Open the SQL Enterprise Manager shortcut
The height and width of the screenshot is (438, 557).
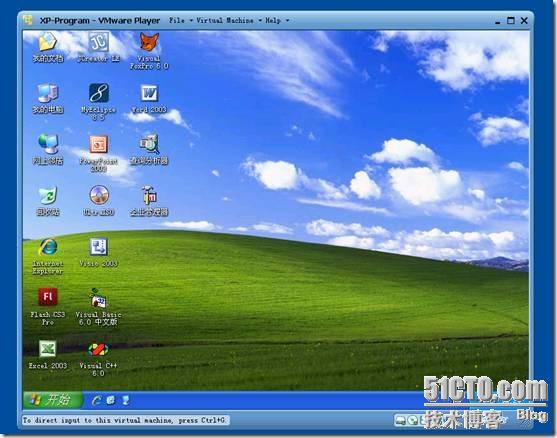pos(149,201)
